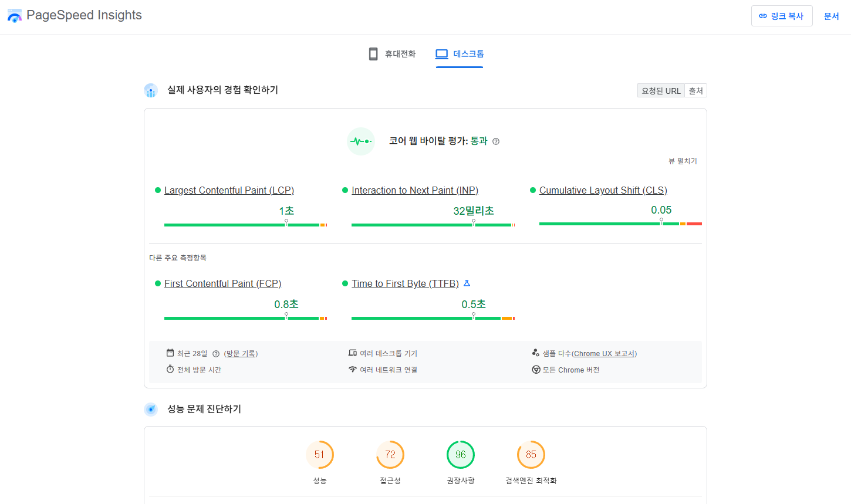Select the 데스크톱 tab
The width and height of the screenshot is (851, 504).
tap(460, 54)
